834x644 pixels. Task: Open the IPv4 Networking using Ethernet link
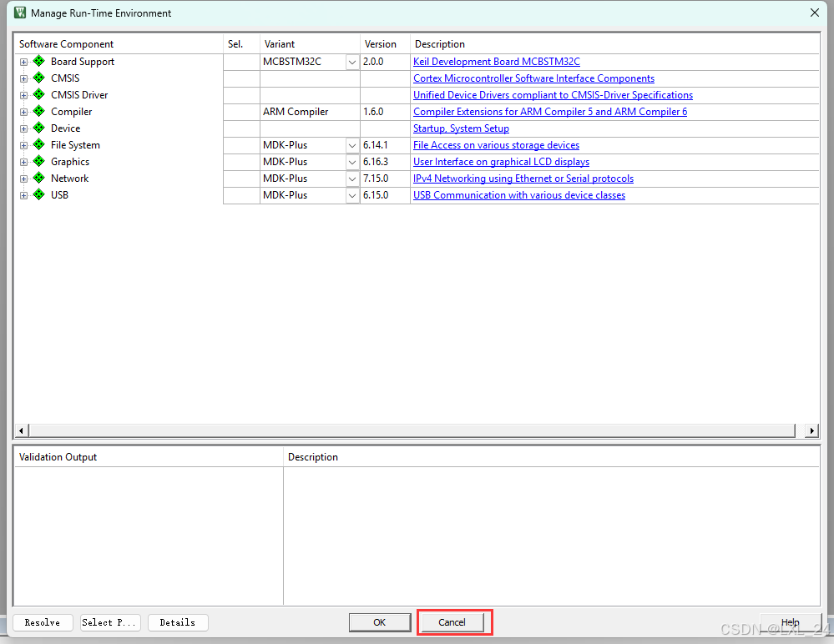523,179
